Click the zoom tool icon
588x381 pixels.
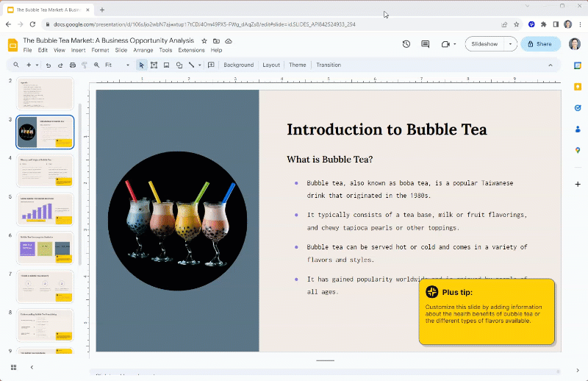97,65
